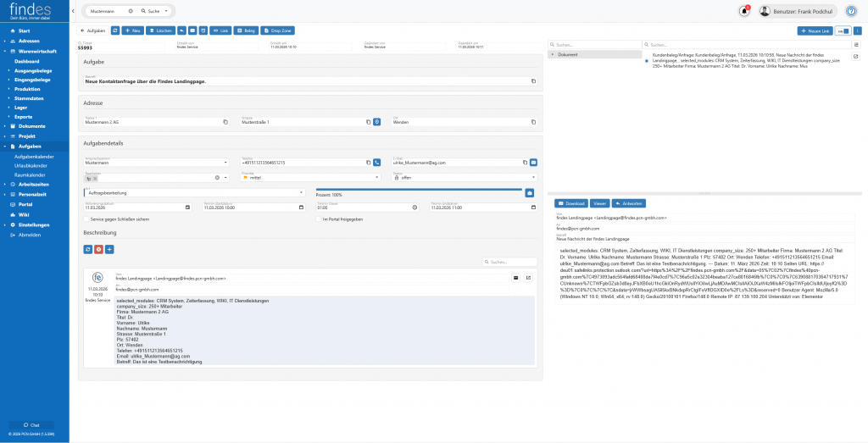Open the Status dropdown showing offen
Screen dimensions: 868x443
coord(462,178)
